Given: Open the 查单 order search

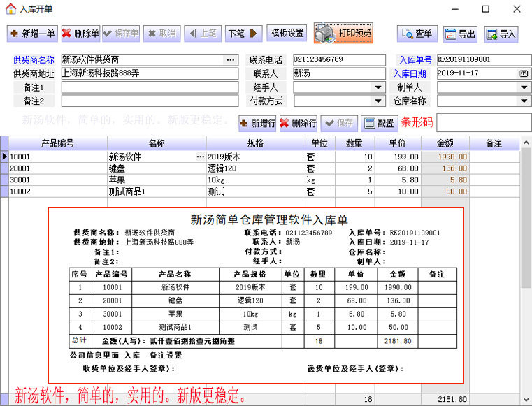Looking at the screenshot, I should pyautogui.click(x=417, y=34).
